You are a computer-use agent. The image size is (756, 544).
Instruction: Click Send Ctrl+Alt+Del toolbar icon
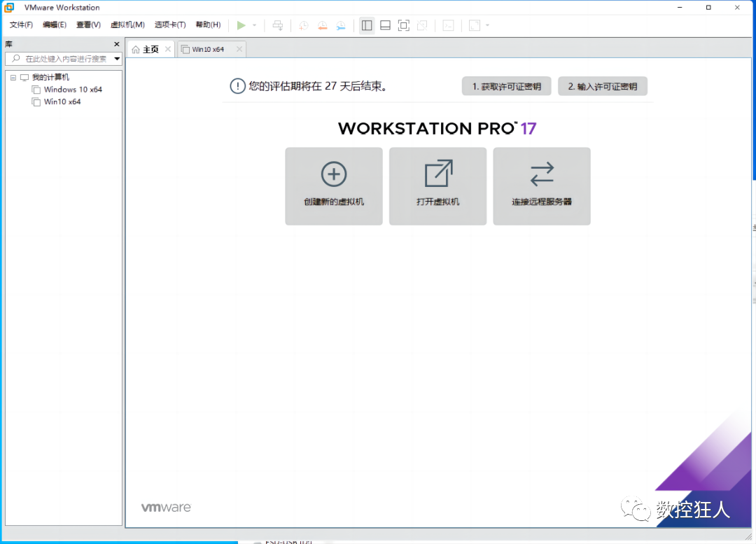pyautogui.click(x=278, y=26)
